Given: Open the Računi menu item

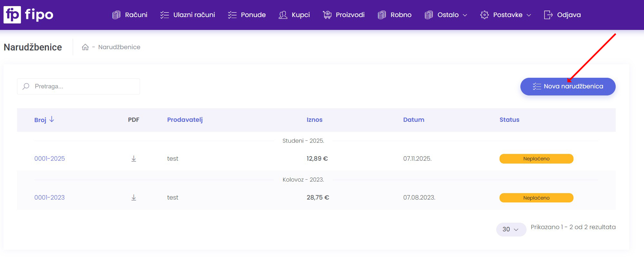Looking at the screenshot, I should [x=130, y=15].
